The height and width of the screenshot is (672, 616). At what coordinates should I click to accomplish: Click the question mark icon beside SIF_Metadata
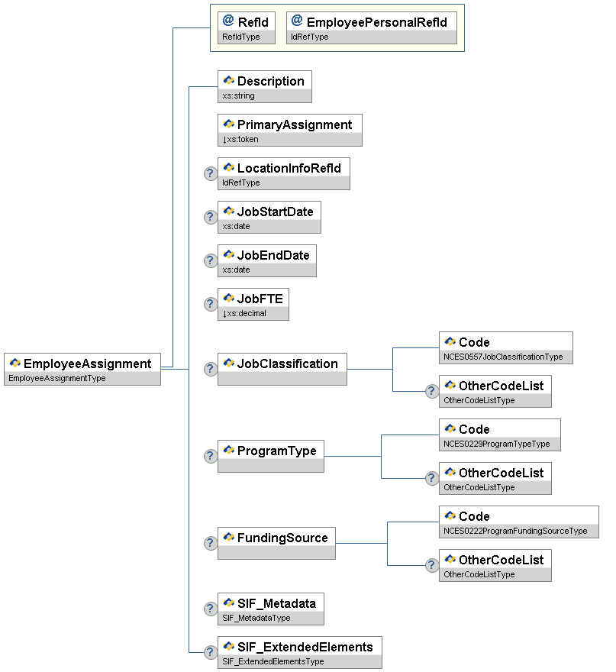[x=211, y=609]
